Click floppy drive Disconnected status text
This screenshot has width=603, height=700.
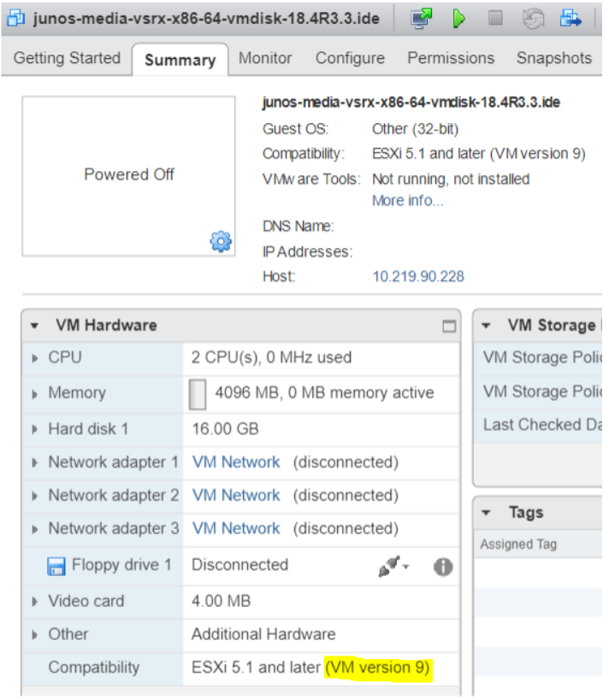coord(239,565)
